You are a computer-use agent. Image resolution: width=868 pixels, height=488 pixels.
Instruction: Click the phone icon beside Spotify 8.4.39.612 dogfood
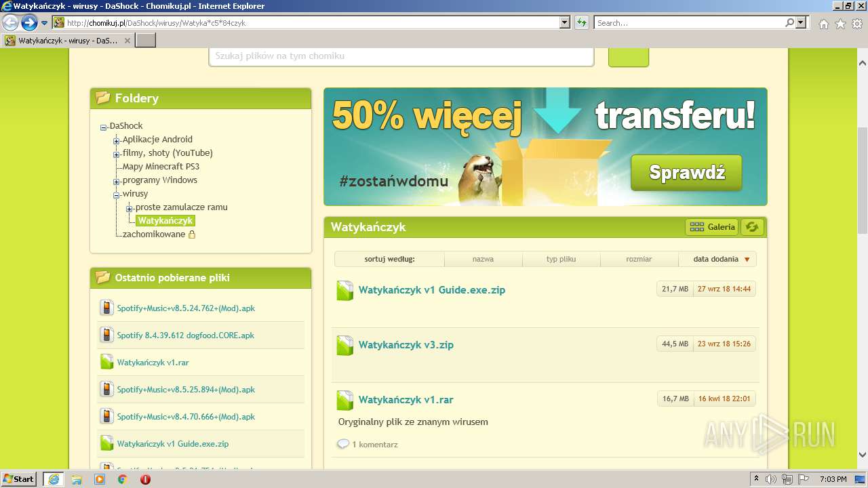(x=106, y=335)
